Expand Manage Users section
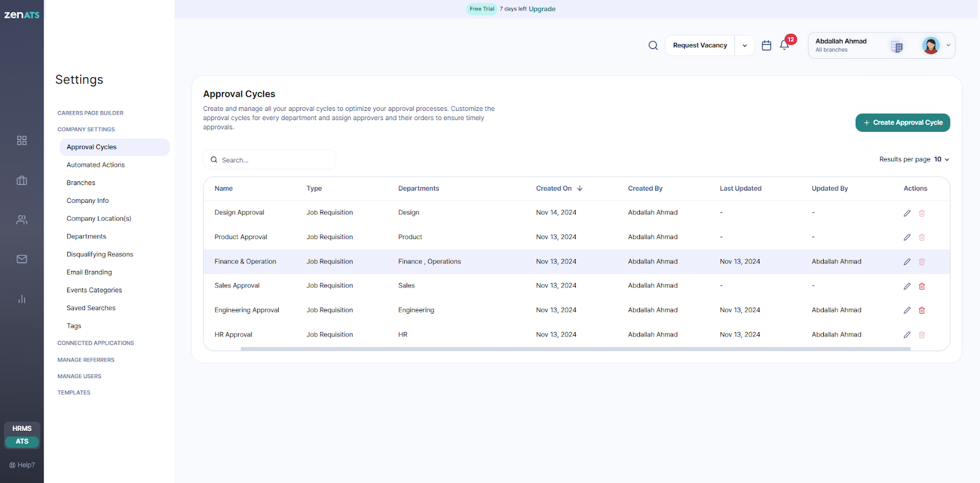980x483 pixels. click(80, 376)
